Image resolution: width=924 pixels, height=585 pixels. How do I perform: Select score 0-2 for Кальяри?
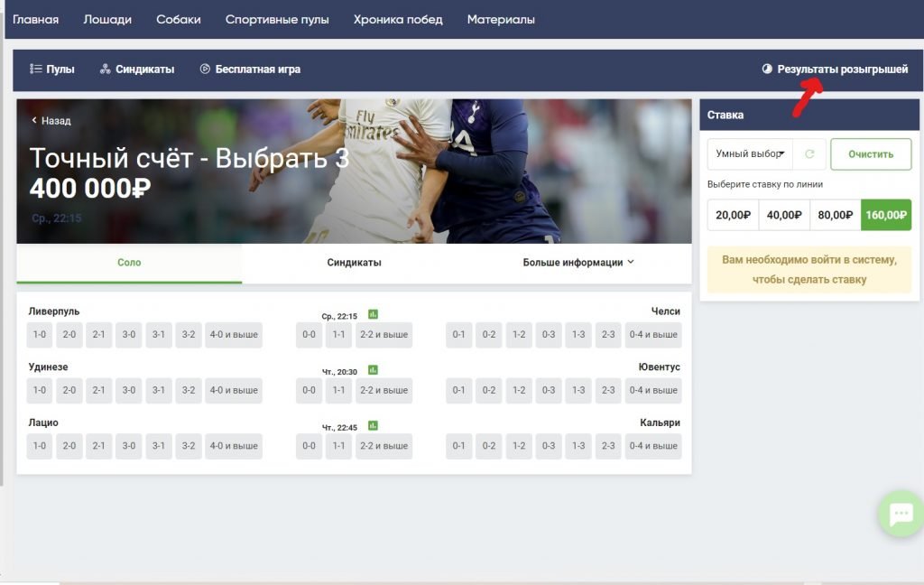488,446
